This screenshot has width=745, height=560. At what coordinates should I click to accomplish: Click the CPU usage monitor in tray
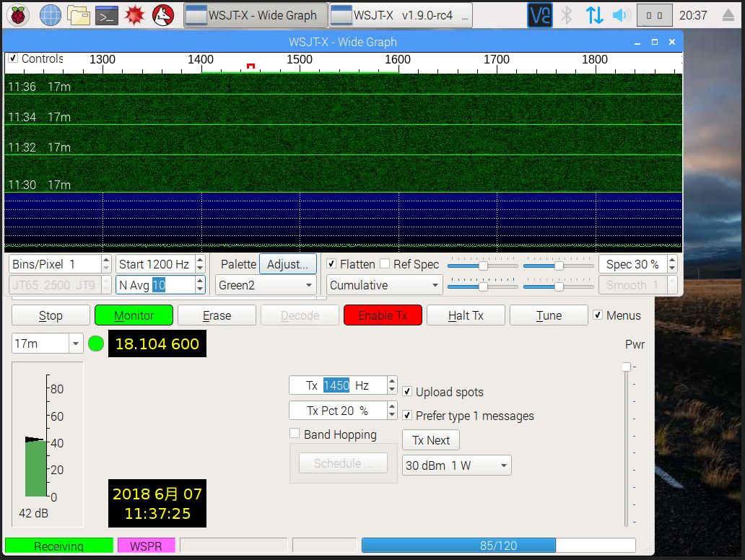pos(654,15)
